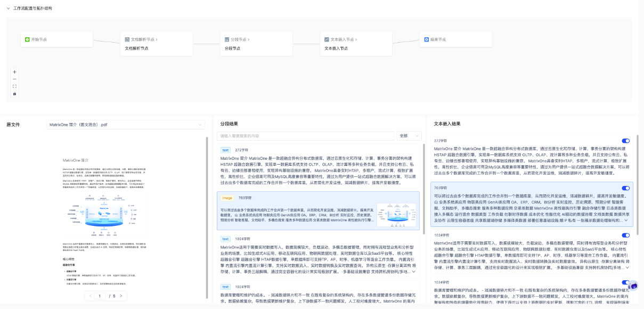Click the segment search input field

pyautogui.click(x=306, y=136)
